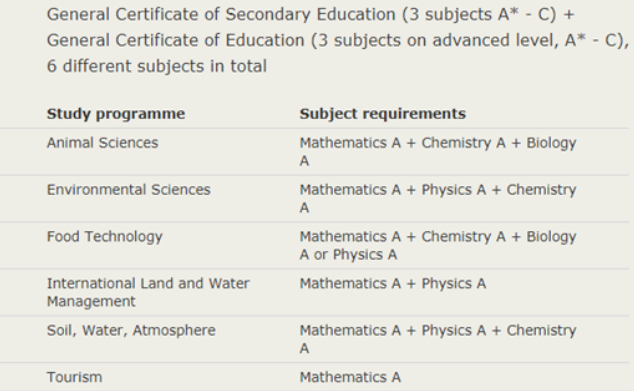Click the Tourism programme entry

point(74,377)
